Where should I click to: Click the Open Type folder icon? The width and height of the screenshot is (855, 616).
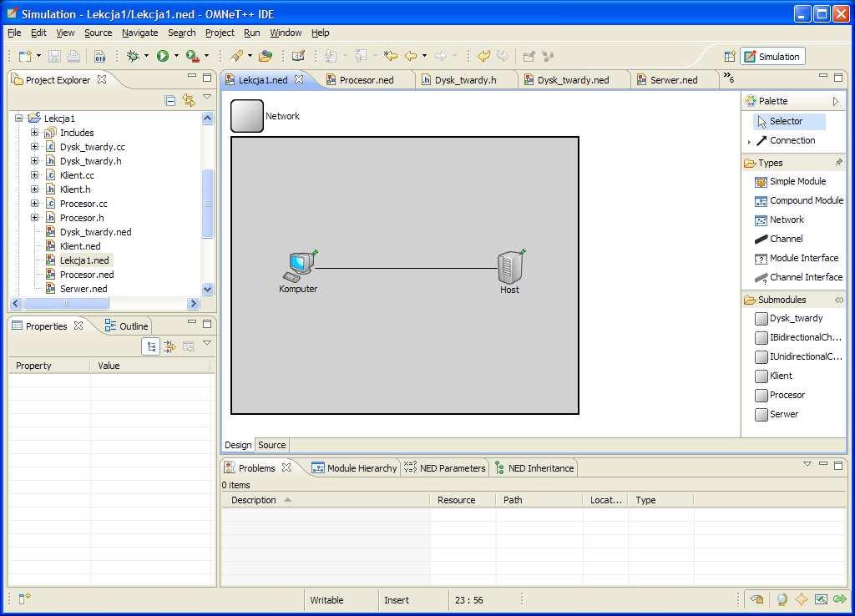tap(266, 56)
